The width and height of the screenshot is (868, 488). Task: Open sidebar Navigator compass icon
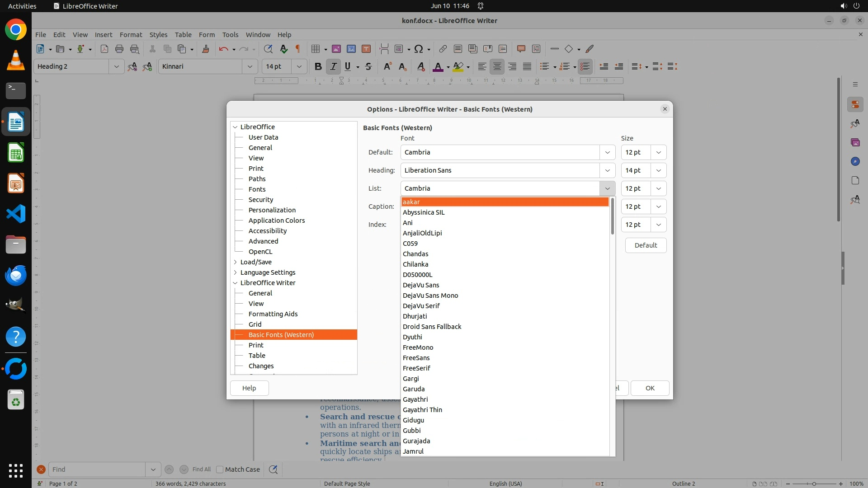[855, 161]
